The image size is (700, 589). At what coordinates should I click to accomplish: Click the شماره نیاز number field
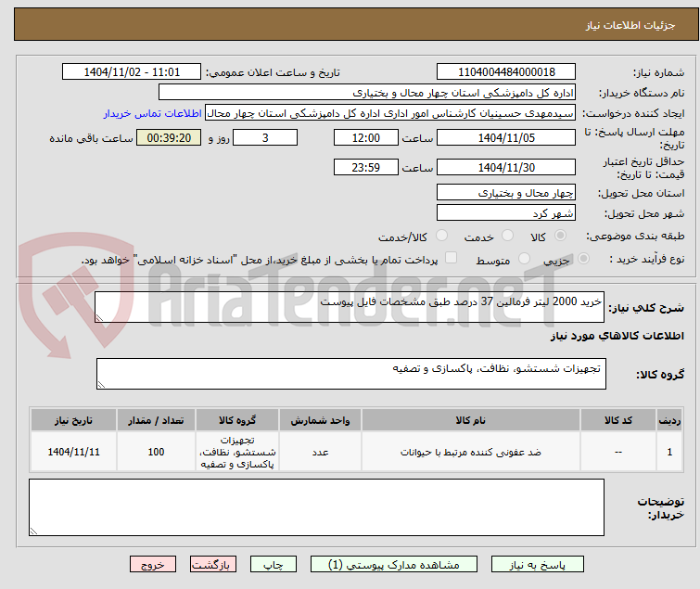pyautogui.click(x=506, y=72)
